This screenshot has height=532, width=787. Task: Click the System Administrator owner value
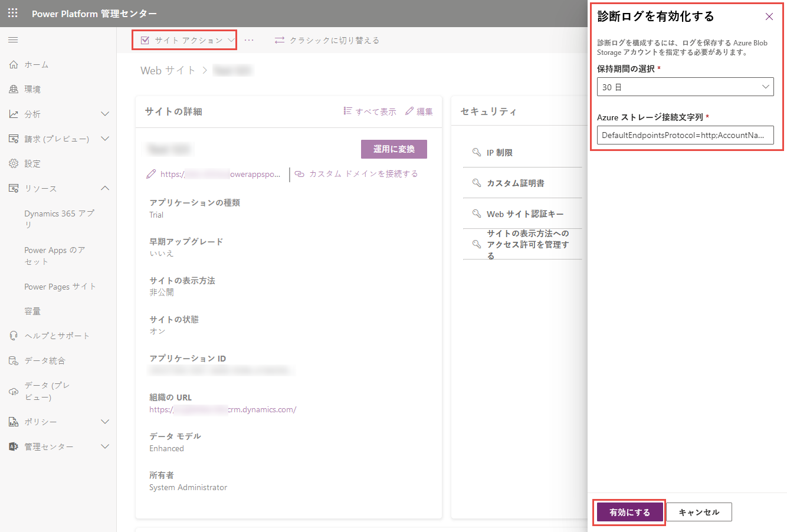(188, 487)
